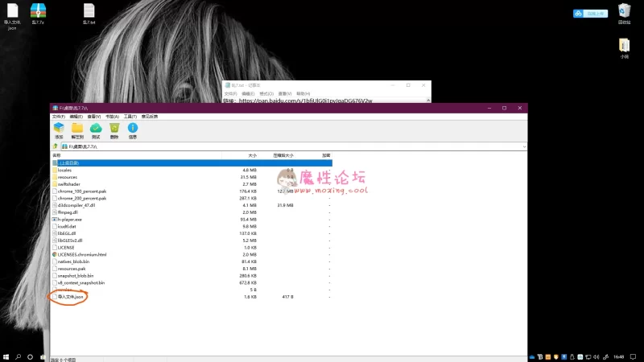This screenshot has width=644, height=362.
Task: Open the 编辑(E) menu in archive window
Action: (76, 117)
